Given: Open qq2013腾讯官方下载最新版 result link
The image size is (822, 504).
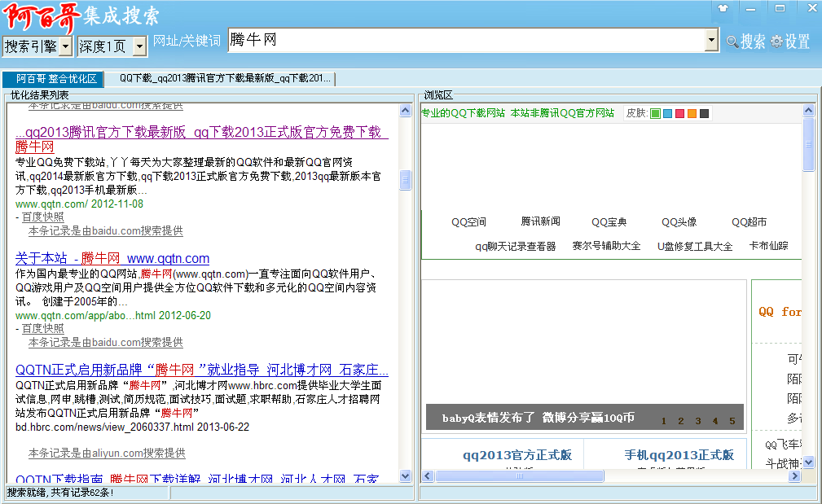Looking at the screenshot, I should [202, 139].
